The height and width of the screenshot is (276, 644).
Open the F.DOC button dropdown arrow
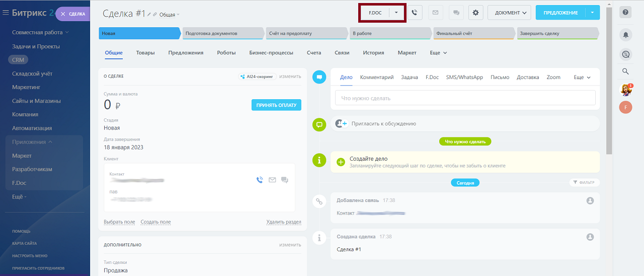tap(396, 13)
